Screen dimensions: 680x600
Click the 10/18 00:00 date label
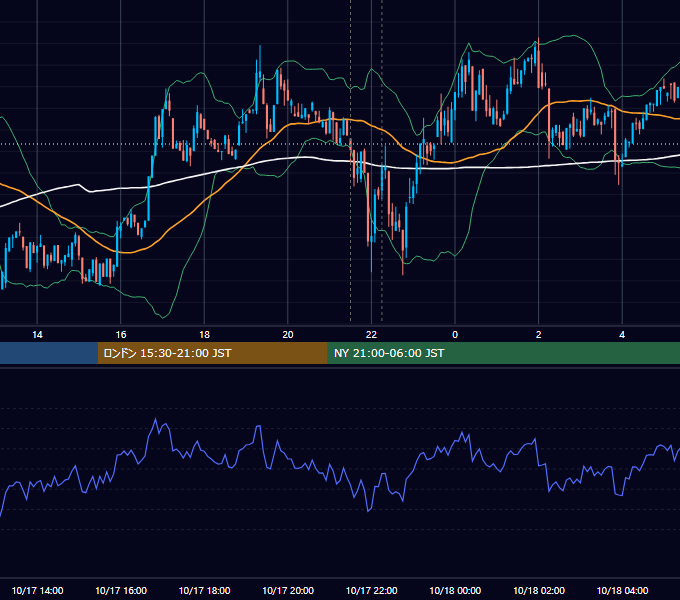455,590
